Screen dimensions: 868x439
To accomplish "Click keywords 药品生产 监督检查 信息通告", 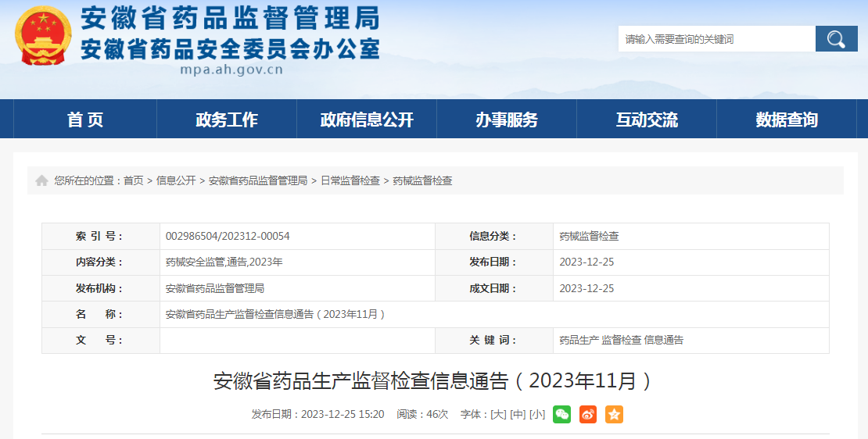I will [621, 340].
